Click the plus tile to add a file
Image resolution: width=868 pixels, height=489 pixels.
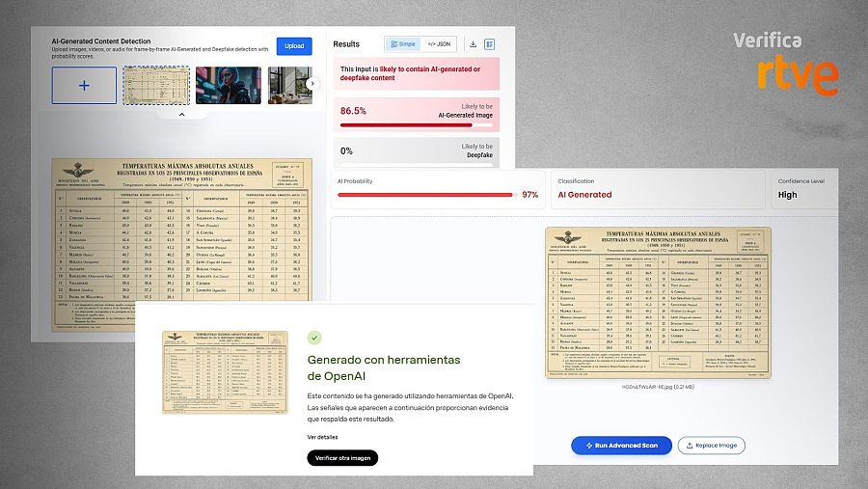[84, 85]
